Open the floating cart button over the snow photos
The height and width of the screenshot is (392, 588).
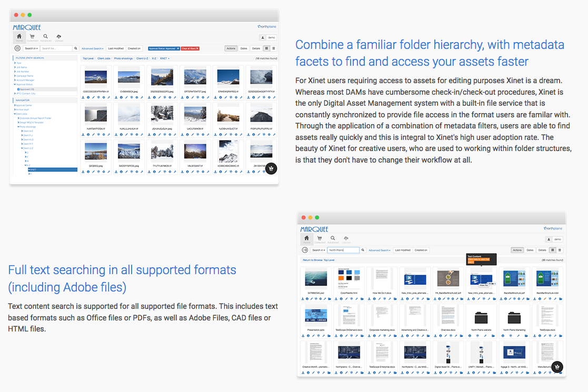pyautogui.click(x=271, y=168)
